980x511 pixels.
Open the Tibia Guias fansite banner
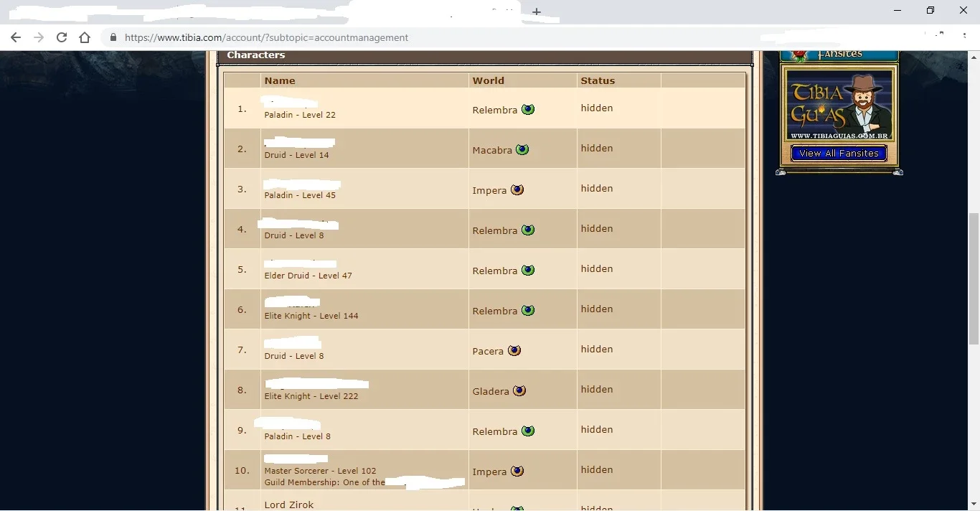[x=839, y=105]
